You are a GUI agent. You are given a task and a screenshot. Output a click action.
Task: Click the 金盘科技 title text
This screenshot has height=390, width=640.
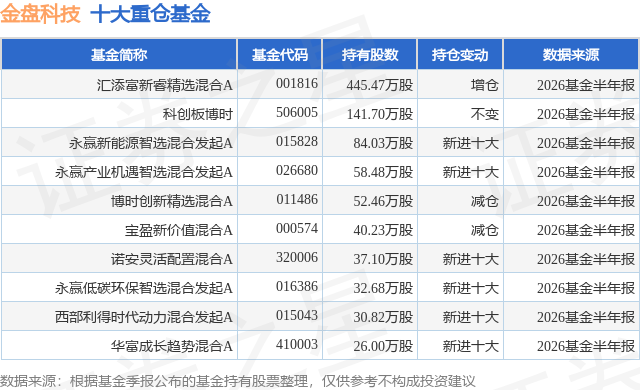(40, 14)
